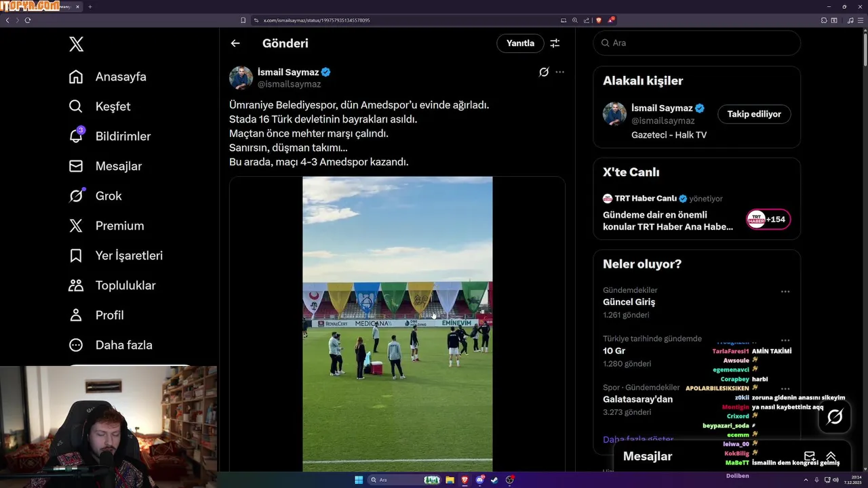Click the bookmark icon beside the address

pyautogui.click(x=243, y=20)
